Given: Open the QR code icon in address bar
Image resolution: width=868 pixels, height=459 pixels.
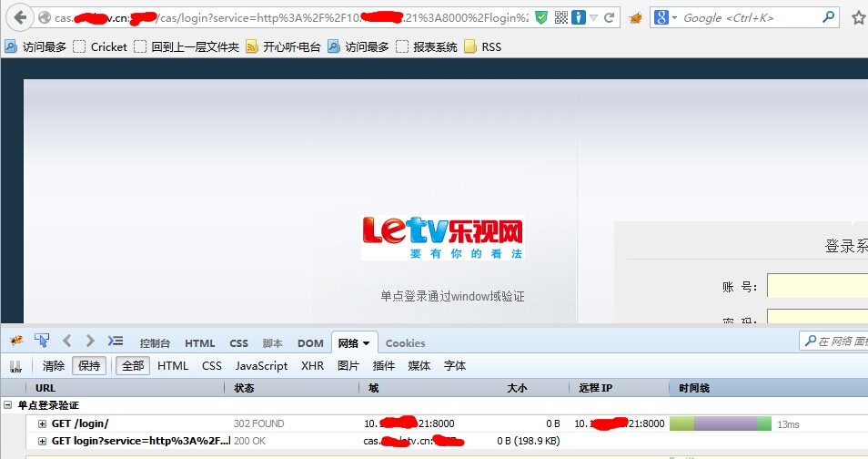Looking at the screenshot, I should pyautogui.click(x=561, y=17).
